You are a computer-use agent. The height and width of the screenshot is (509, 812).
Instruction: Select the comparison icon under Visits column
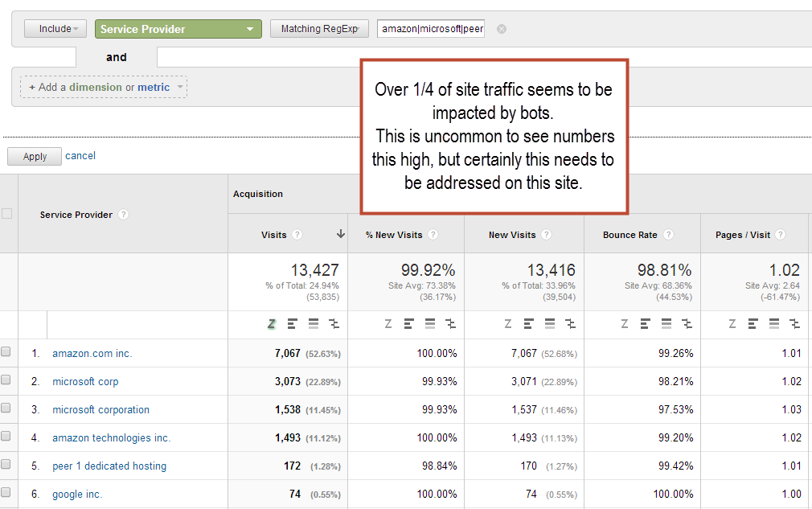click(334, 324)
